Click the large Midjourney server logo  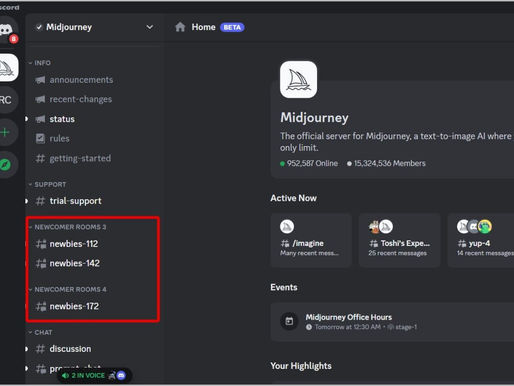[x=298, y=79]
